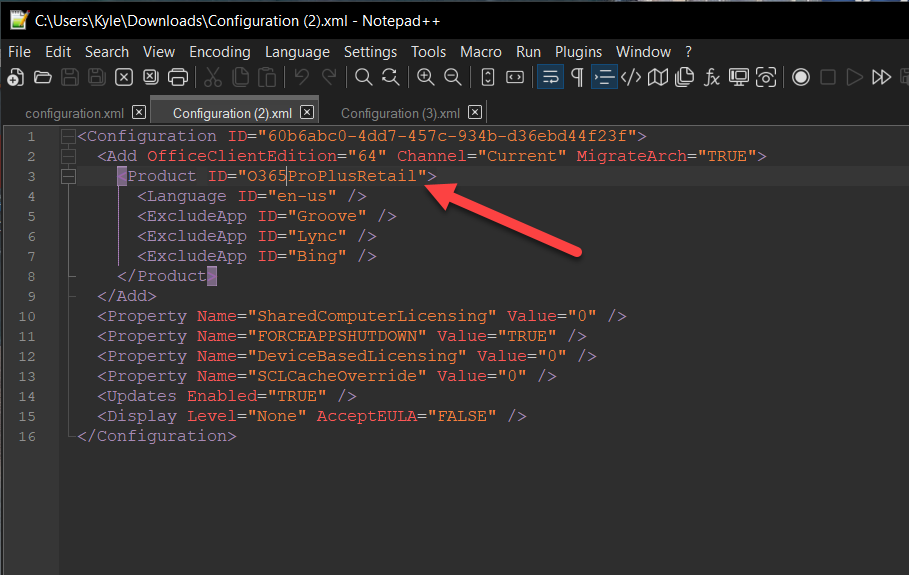Click the Redo arrow icon
The width and height of the screenshot is (909, 575).
(329, 77)
